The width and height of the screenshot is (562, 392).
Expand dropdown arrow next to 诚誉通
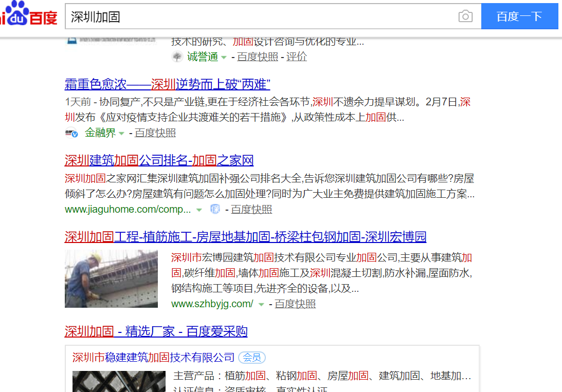click(224, 57)
